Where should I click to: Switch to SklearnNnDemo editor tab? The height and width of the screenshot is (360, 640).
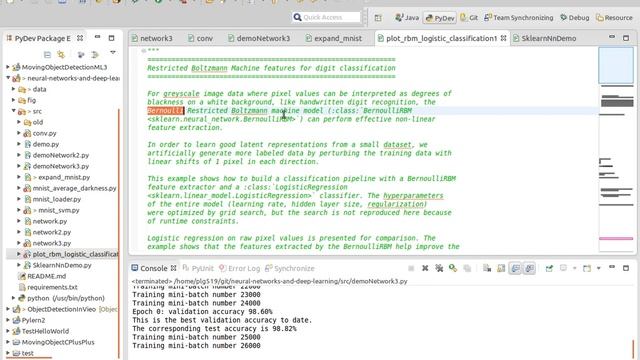544,38
